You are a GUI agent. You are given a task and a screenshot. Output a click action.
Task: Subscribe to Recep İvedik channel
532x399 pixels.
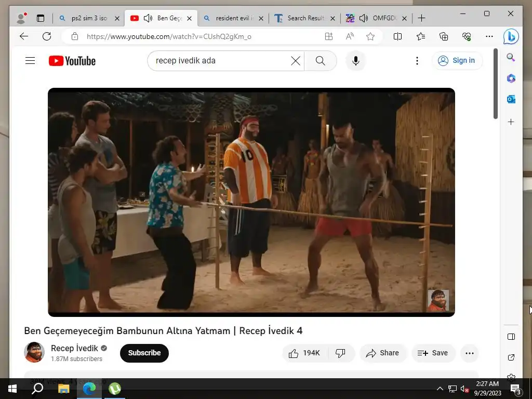coord(144,353)
